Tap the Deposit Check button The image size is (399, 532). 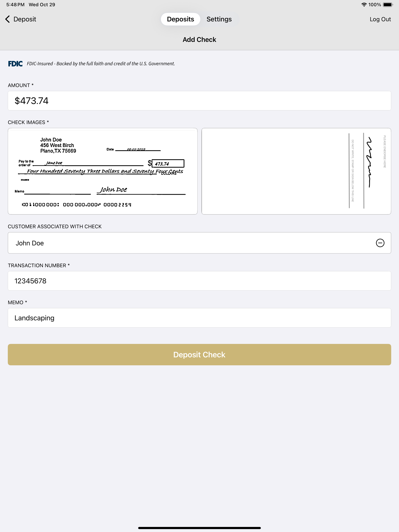click(199, 355)
